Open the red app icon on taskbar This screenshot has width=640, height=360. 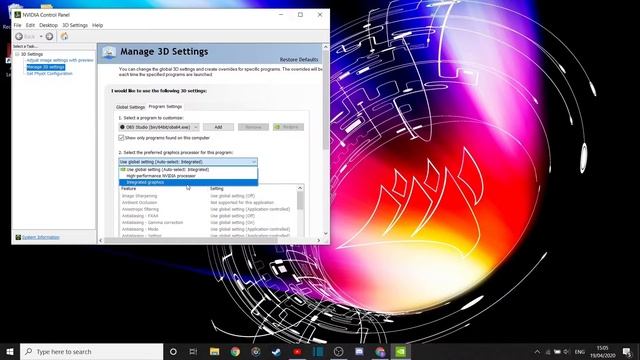[297, 351]
